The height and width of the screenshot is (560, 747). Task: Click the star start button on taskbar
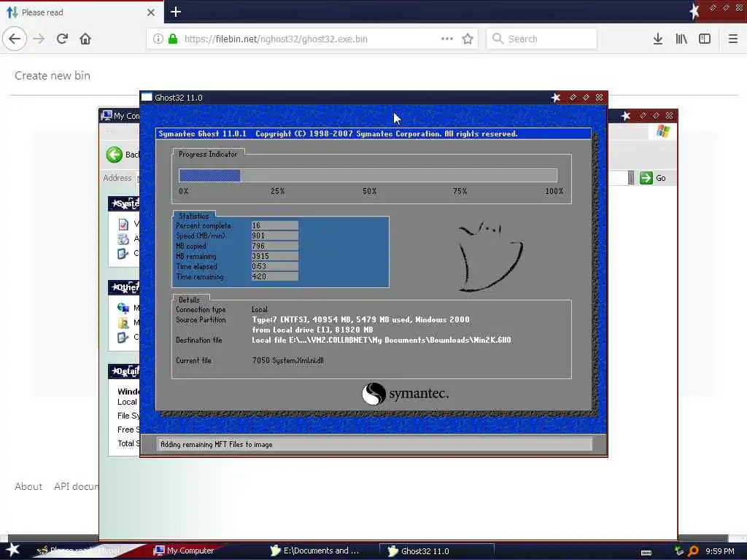point(12,550)
